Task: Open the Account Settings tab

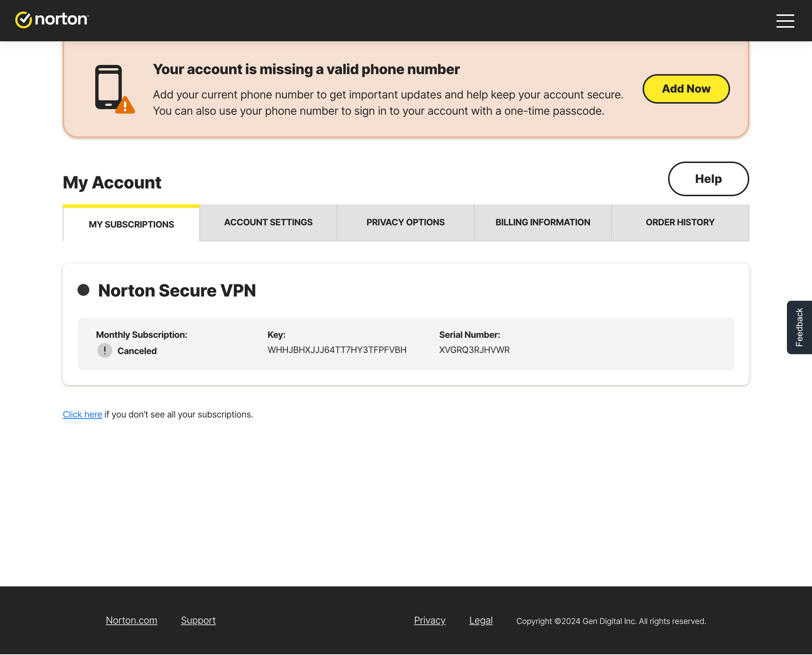Action: (x=268, y=222)
